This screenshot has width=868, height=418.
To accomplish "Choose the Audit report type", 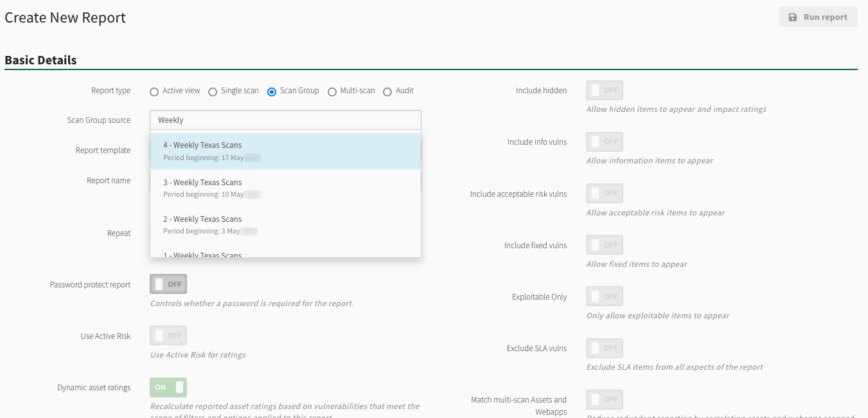I will click(x=387, y=92).
